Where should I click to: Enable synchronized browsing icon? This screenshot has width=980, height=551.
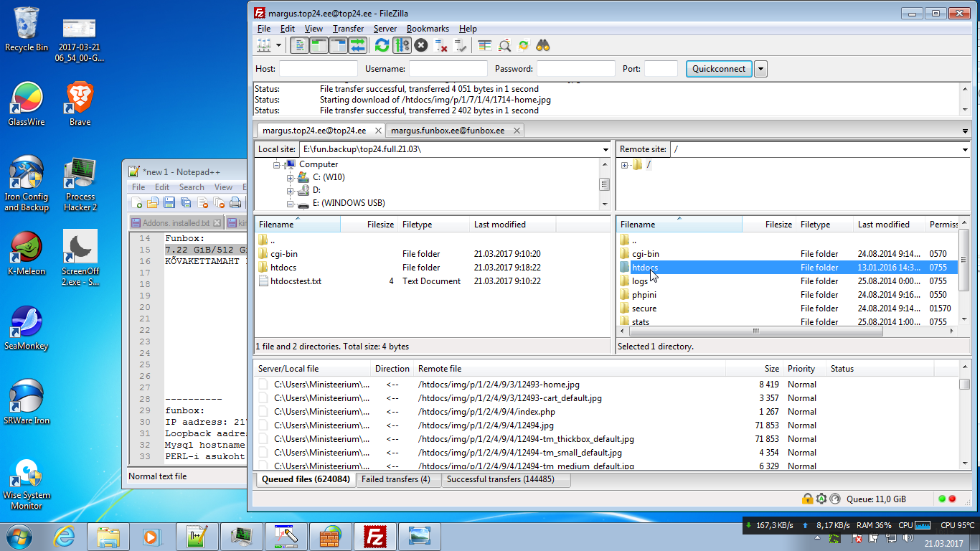[x=524, y=46]
